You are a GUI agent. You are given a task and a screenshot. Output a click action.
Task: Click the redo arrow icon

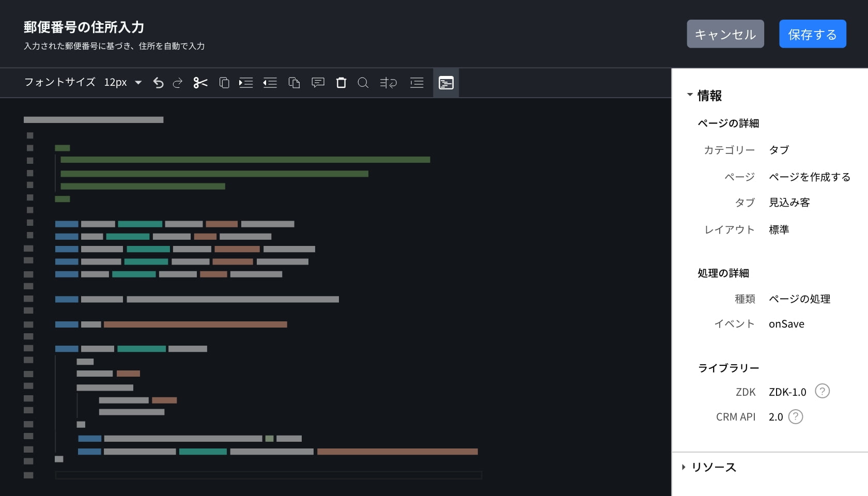(178, 83)
